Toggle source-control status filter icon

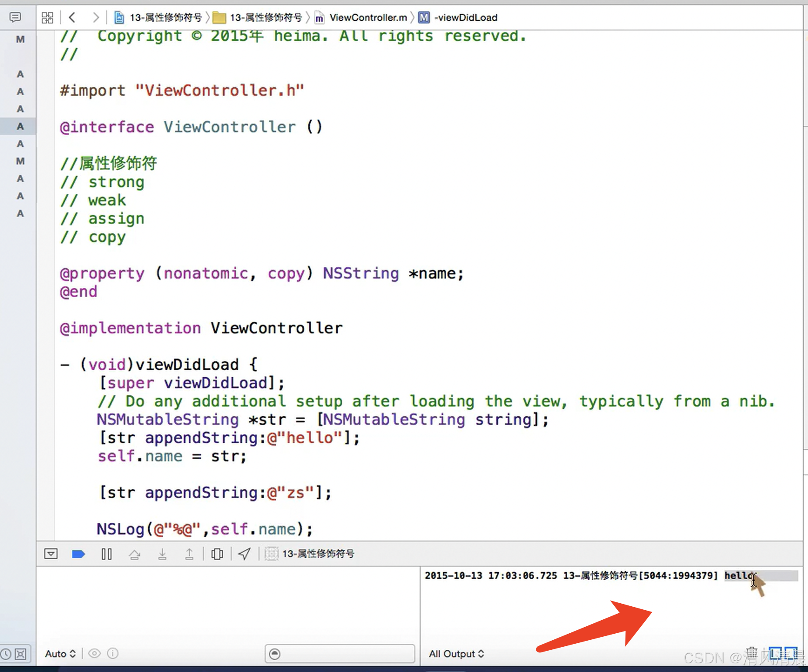20,654
